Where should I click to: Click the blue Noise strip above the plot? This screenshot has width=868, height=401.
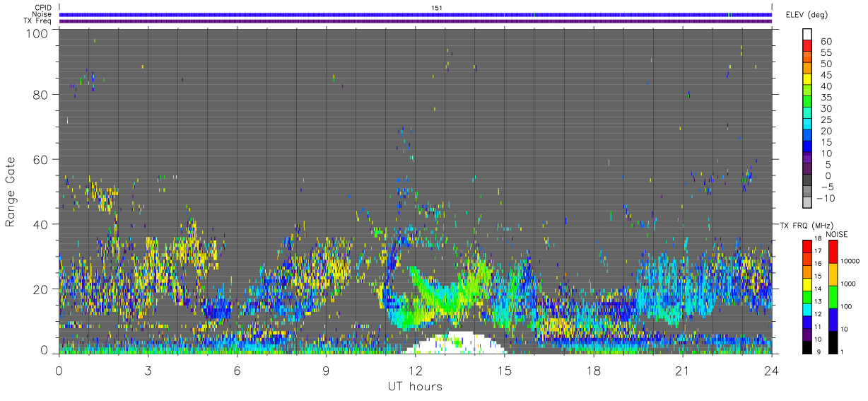(415, 14)
